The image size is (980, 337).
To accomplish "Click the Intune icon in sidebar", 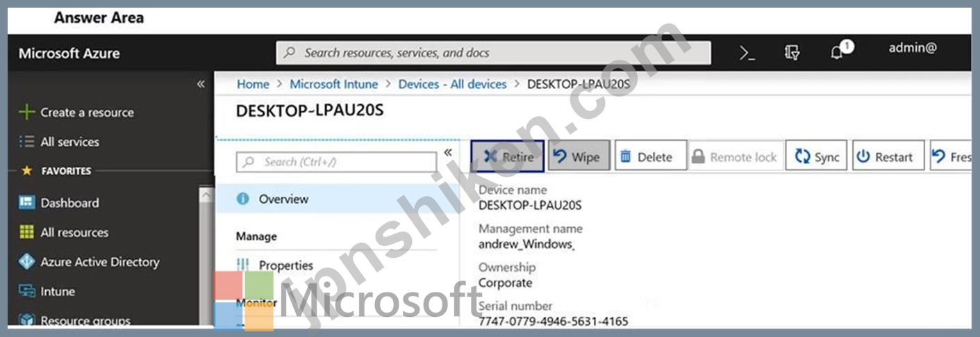I will (27, 292).
